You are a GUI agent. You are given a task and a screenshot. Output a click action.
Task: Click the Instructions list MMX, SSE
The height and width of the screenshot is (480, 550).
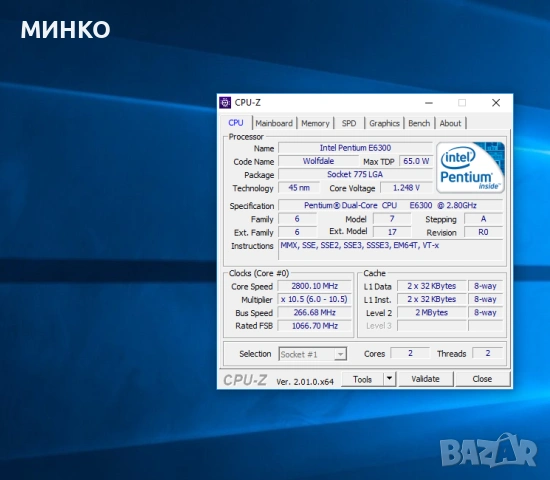(391, 250)
